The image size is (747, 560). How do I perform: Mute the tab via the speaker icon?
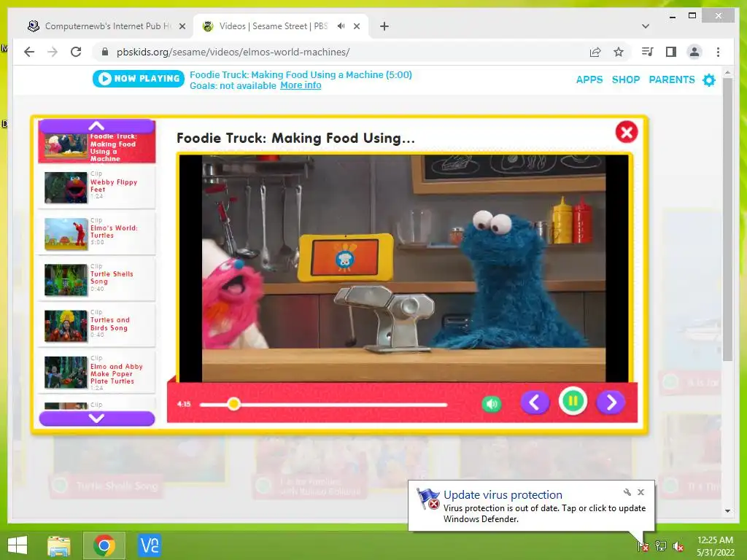(x=341, y=26)
